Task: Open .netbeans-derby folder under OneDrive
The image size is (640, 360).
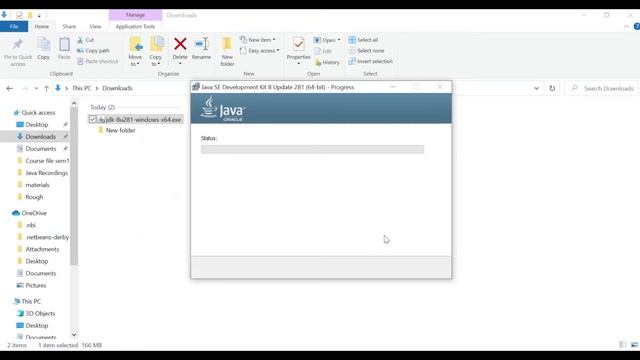Action: point(47,237)
